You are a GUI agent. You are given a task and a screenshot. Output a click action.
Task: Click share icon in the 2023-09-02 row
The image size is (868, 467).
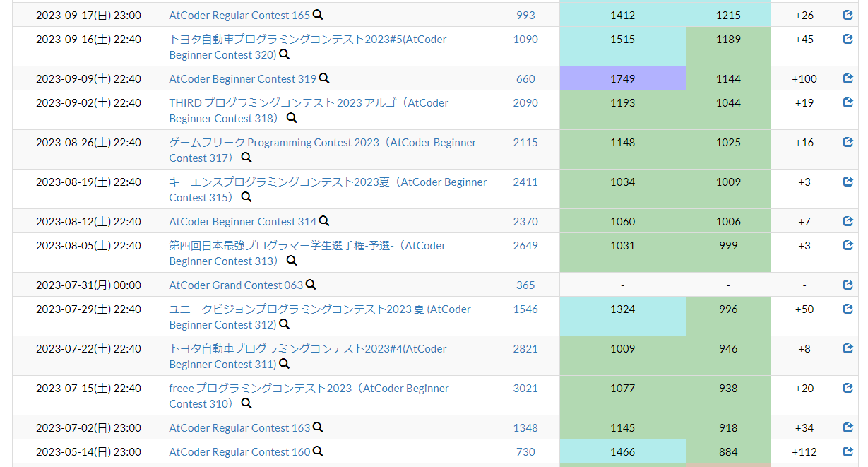848,102
